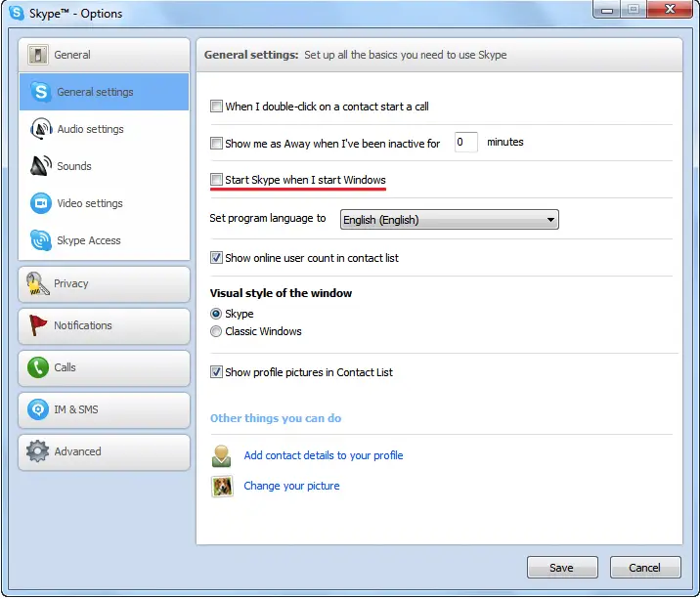Click inactive minutes input field
The height and width of the screenshot is (599, 700).
466,142
